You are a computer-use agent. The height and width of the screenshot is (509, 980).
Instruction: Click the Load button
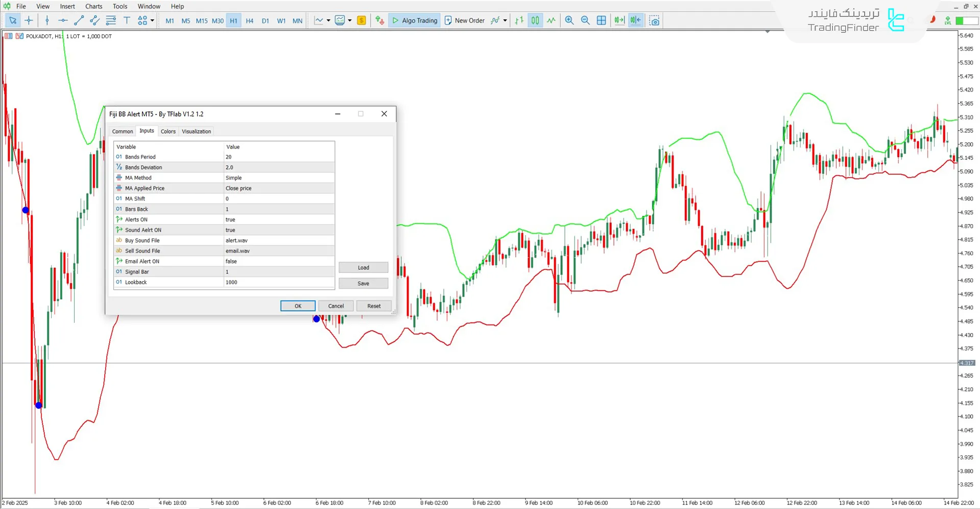tap(363, 268)
